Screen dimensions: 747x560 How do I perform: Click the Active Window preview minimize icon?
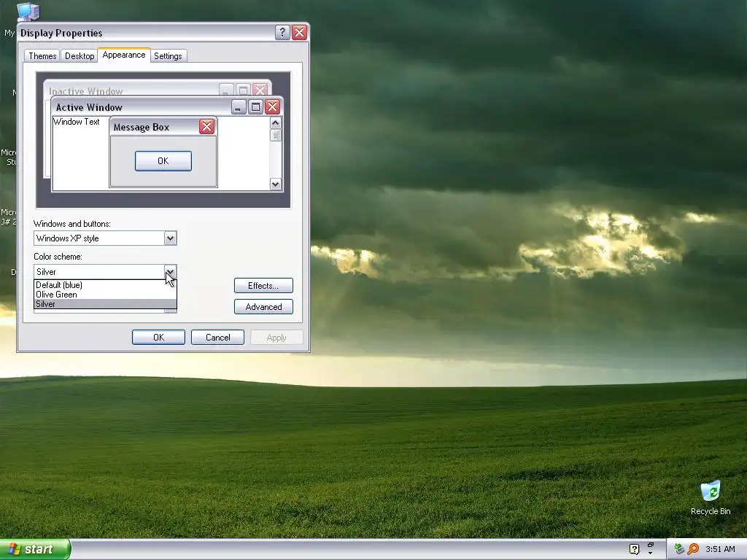click(x=239, y=106)
